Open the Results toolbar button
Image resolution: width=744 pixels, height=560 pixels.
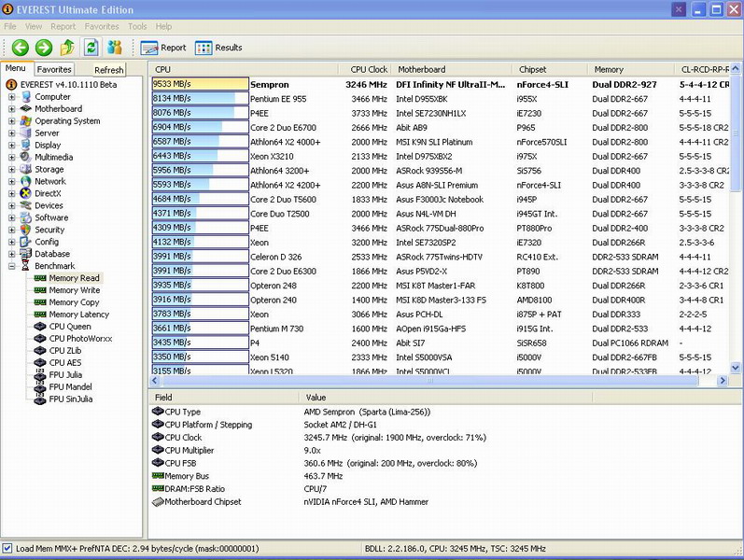click(x=218, y=48)
